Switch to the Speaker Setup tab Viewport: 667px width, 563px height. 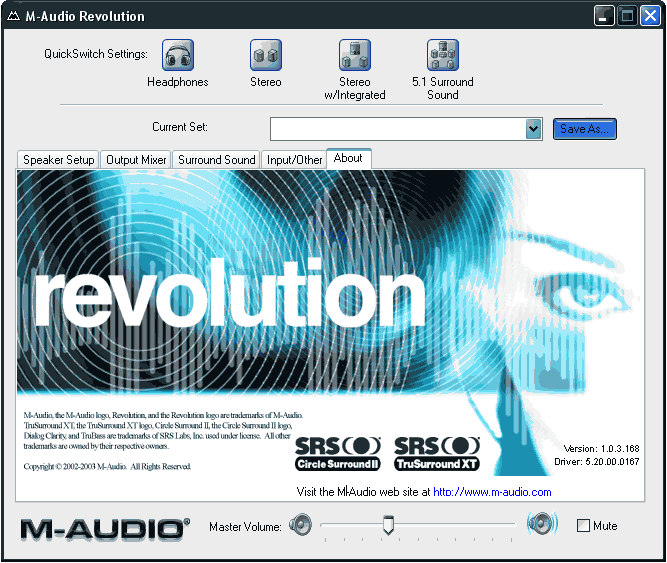[x=58, y=160]
